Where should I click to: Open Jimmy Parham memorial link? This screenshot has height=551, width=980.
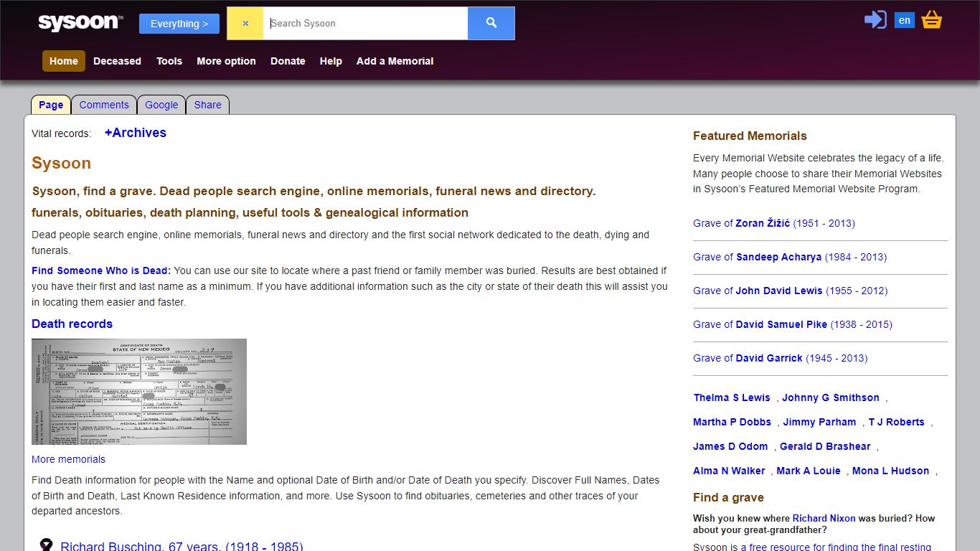819,422
